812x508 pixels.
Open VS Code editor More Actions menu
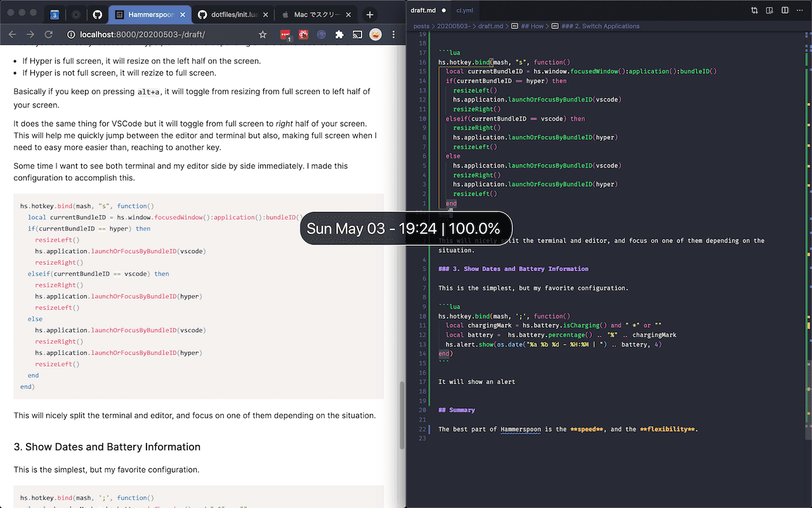[x=800, y=10]
